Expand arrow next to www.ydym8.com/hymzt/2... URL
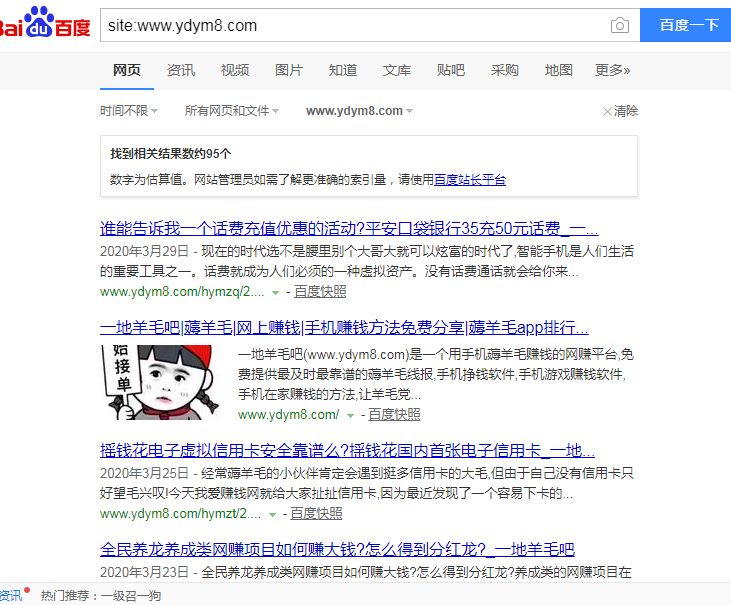This screenshot has width=731, height=605. 272,515
